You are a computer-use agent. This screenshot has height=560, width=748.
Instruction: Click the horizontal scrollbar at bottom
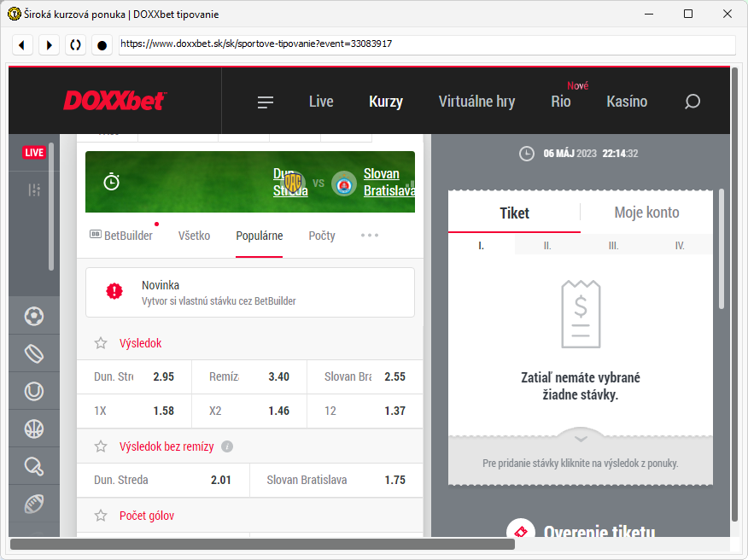[262, 545]
